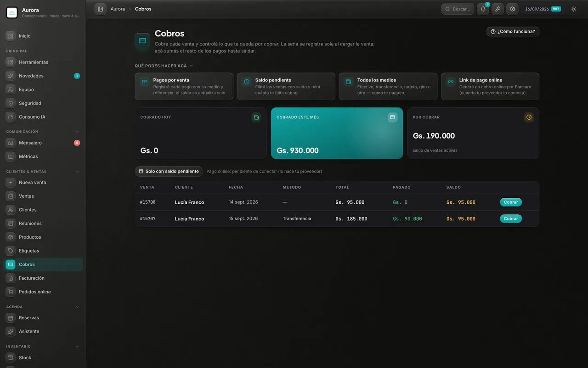Open the Cobros sidebar menu item
This screenshot has width=588, height=368.
point(44,264)
